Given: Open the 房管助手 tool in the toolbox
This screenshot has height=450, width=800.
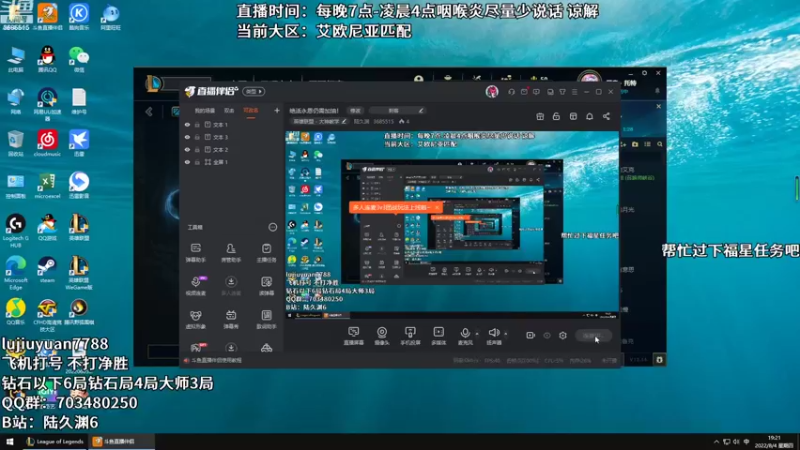Looking at the screenshot, I should 231,253.
